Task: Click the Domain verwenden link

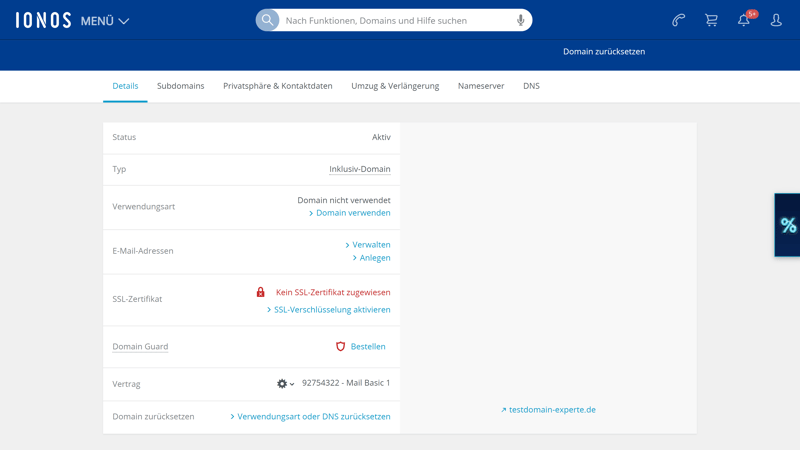Action: [x=353, y=213]
